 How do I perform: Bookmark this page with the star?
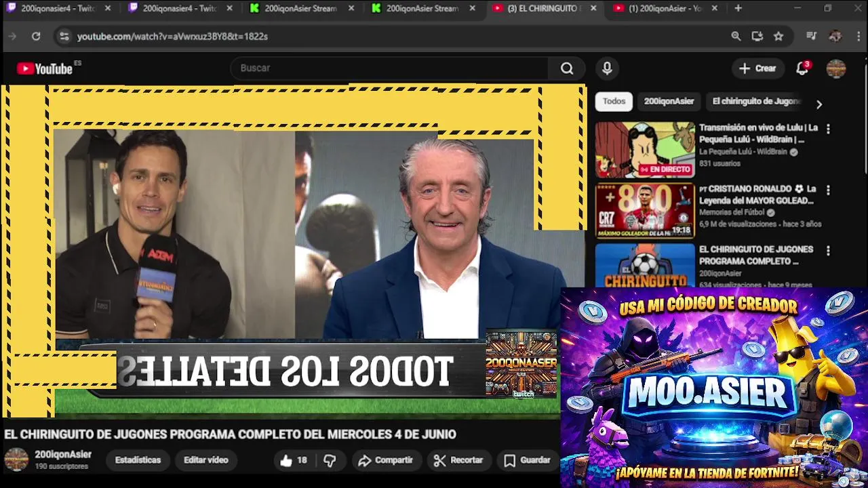[778, 37]
